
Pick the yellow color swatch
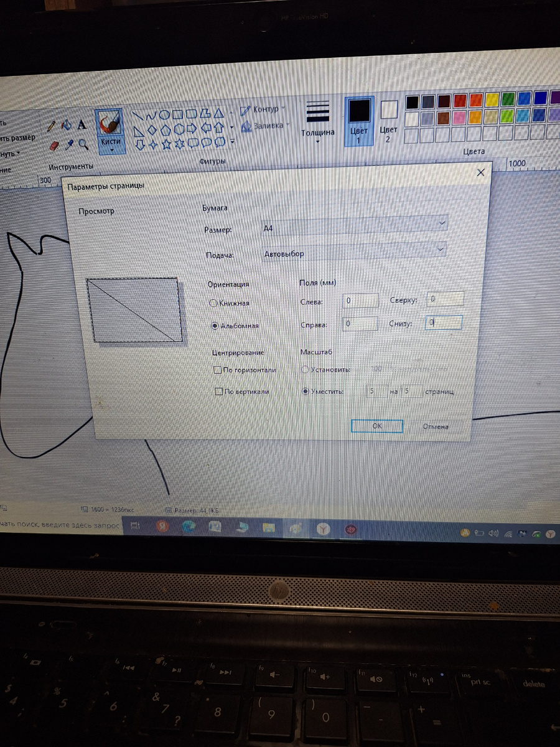tap(492, 100)
